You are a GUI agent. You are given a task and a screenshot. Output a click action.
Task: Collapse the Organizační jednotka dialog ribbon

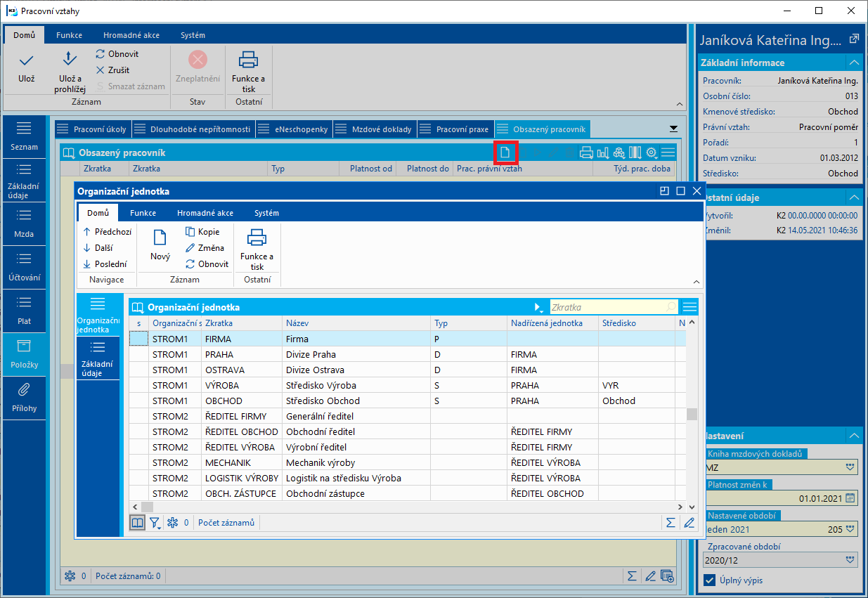[x=696, y=281]
